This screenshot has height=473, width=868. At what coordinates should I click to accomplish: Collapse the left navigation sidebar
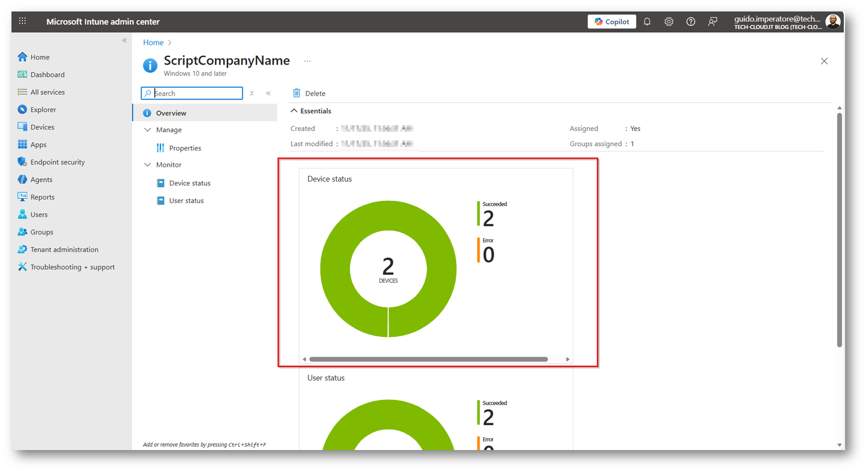tap(125, 40)
